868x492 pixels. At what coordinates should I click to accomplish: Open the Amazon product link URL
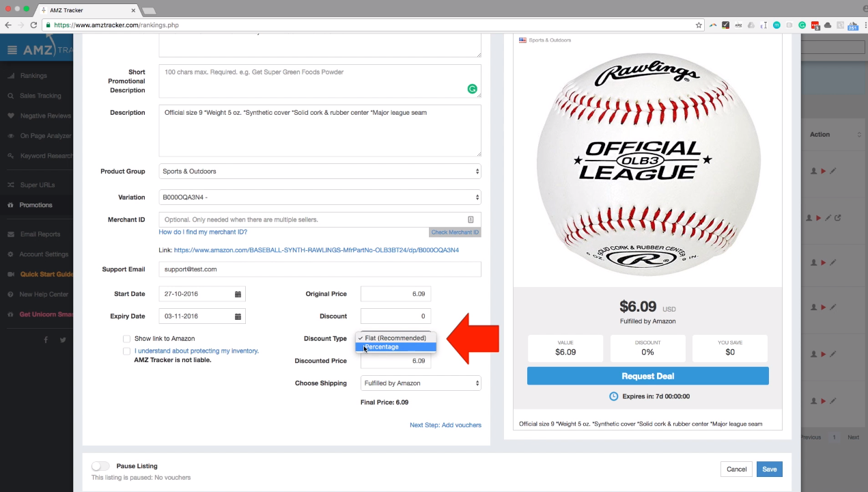pos(316,250)
